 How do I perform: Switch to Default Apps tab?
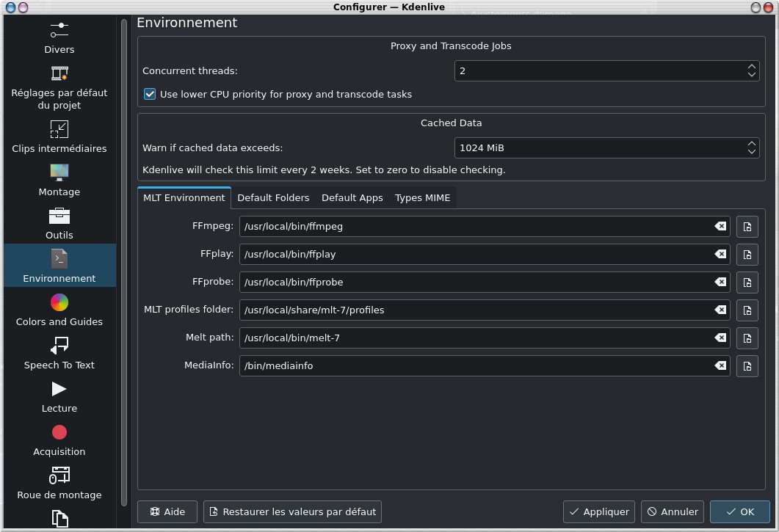pyautogui.click(x=352, y=197)
